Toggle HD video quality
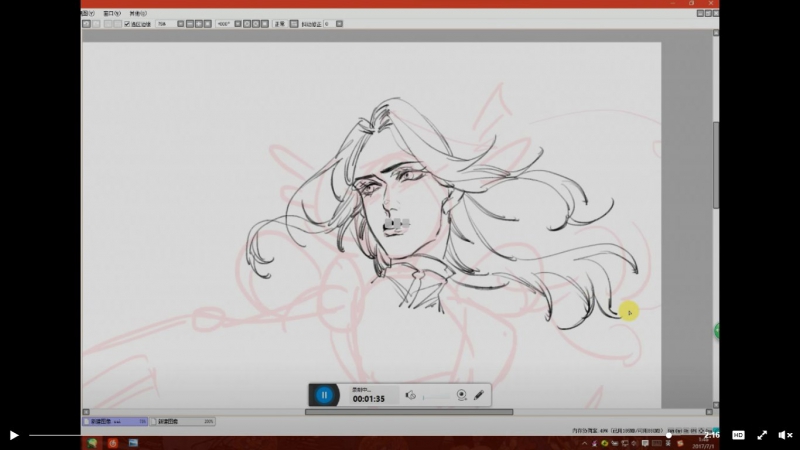 click(x=738, y=435)
